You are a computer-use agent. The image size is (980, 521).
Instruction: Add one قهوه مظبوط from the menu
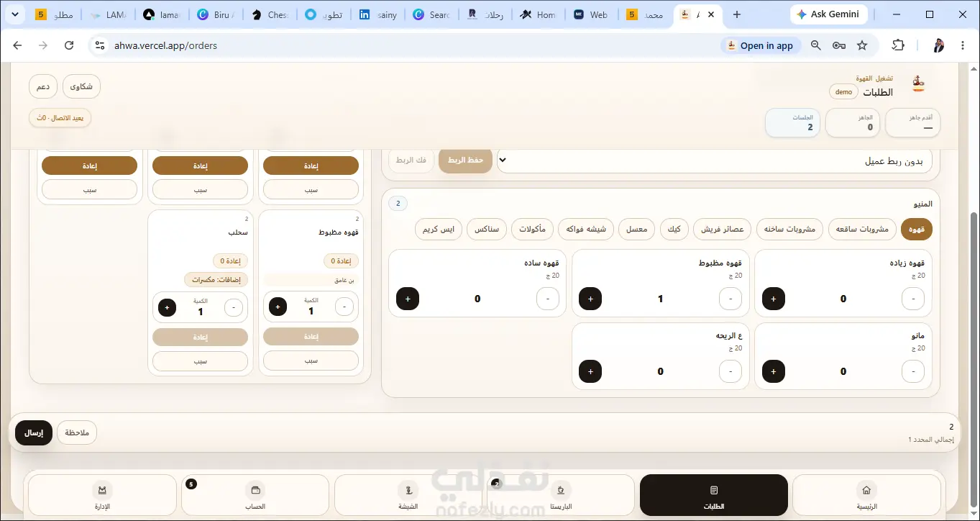pyautogui.click(x=590, y=299)
